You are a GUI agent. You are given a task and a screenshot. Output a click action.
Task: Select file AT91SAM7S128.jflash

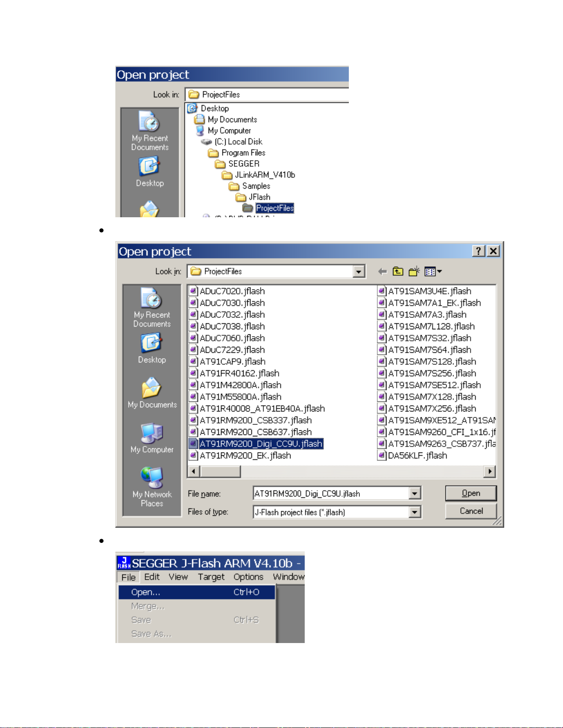(x=427, y=362)
